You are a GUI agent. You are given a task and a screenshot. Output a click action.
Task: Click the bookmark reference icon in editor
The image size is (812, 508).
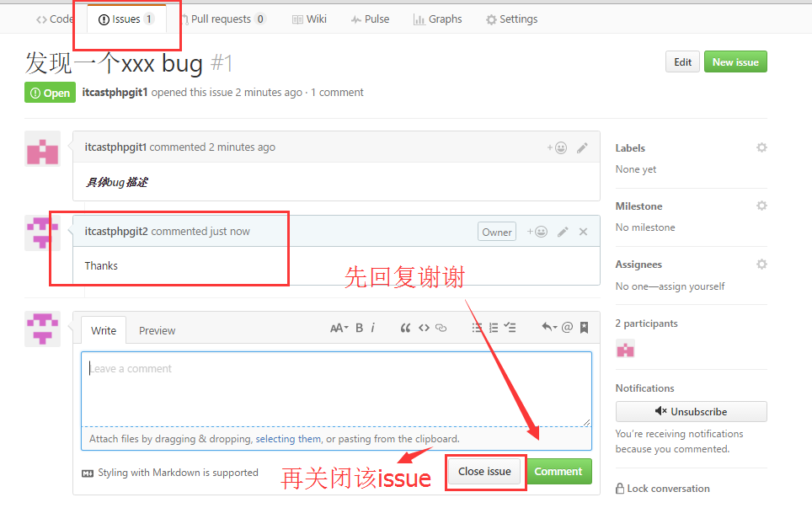[584, 327]
